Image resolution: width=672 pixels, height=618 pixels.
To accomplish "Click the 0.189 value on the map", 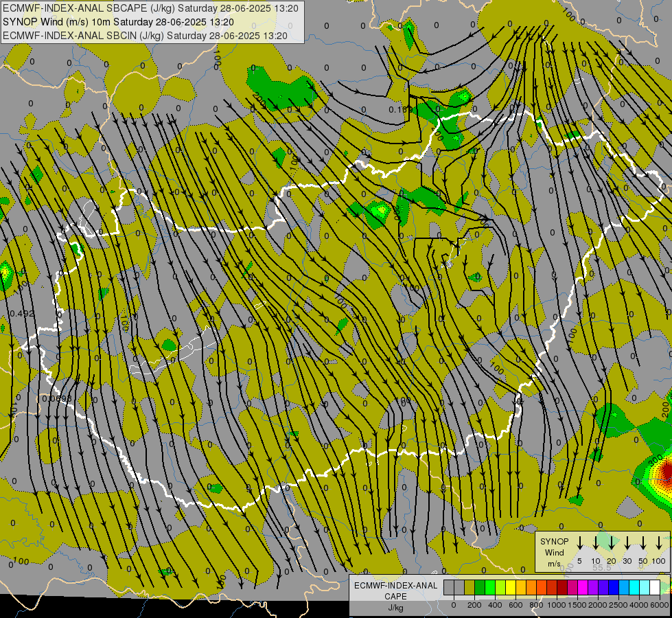I will click(400, 110).
